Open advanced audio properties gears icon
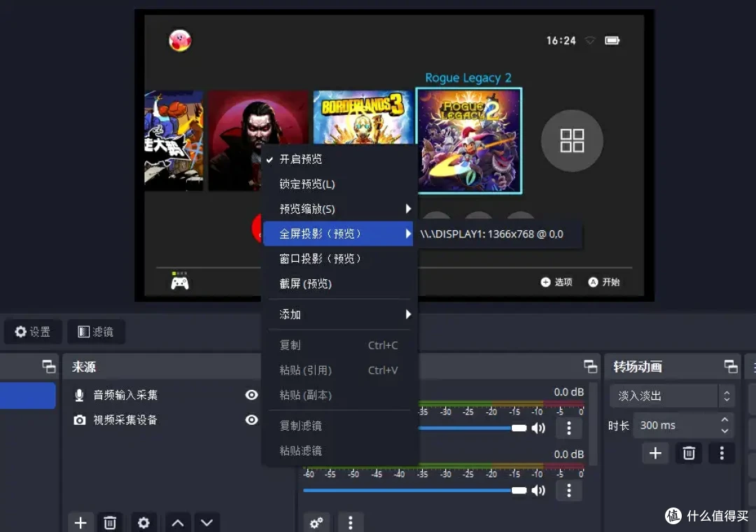The image size is (756, 532). click(316, 523)
